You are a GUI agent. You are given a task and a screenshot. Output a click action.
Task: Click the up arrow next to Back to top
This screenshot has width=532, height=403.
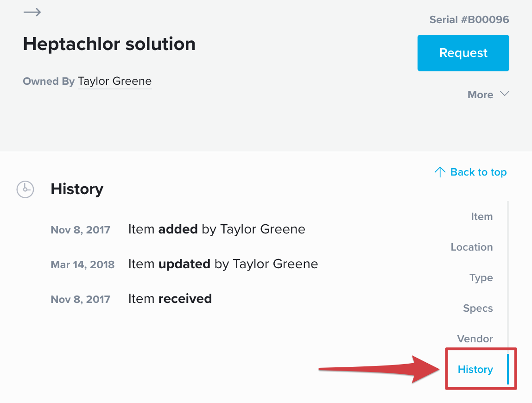440,172
